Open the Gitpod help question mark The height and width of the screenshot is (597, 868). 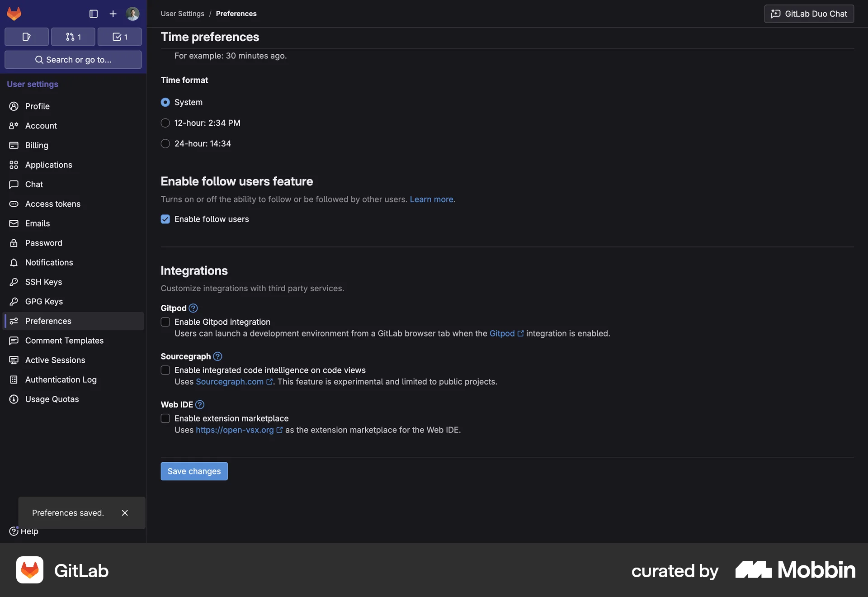pyautogui.click(x=193, y=308)
